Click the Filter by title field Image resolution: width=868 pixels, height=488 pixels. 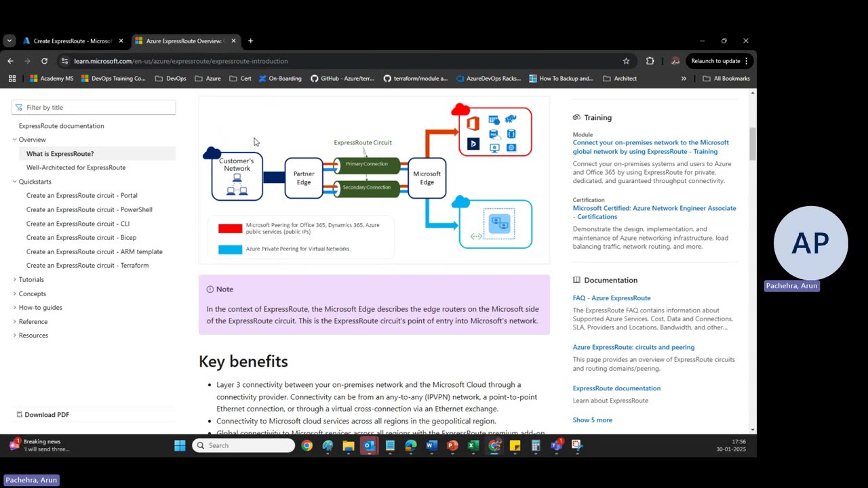(x=94, y=107)
